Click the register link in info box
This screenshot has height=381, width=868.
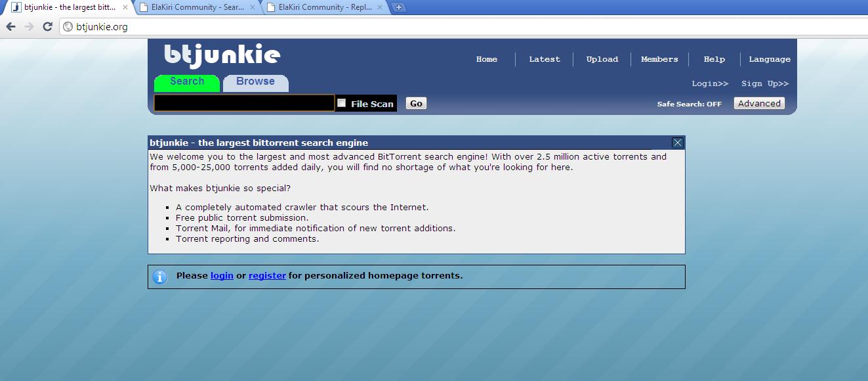click(x=267, y=276)
